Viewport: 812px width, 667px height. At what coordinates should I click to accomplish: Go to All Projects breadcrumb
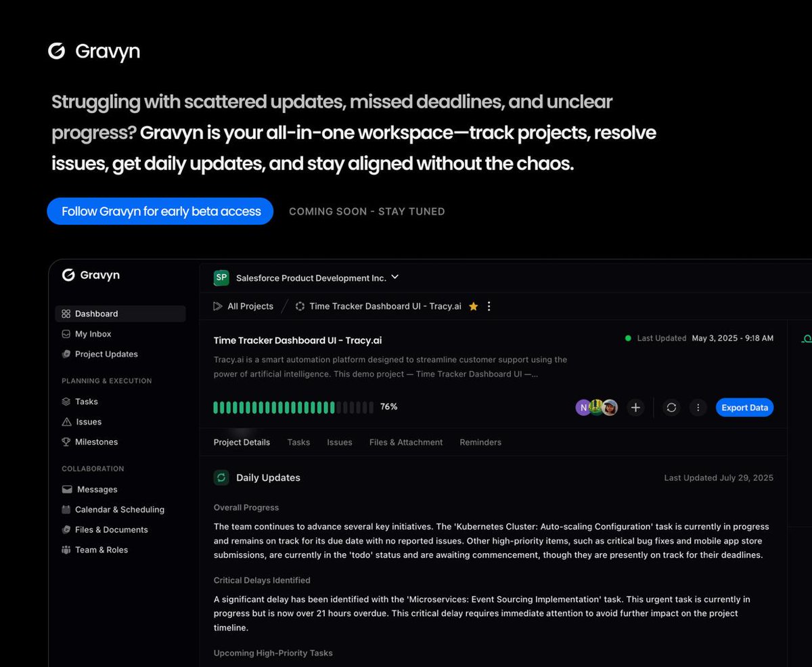250,306
